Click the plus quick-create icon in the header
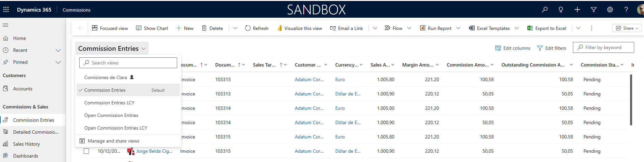 [x=577, y=10]
